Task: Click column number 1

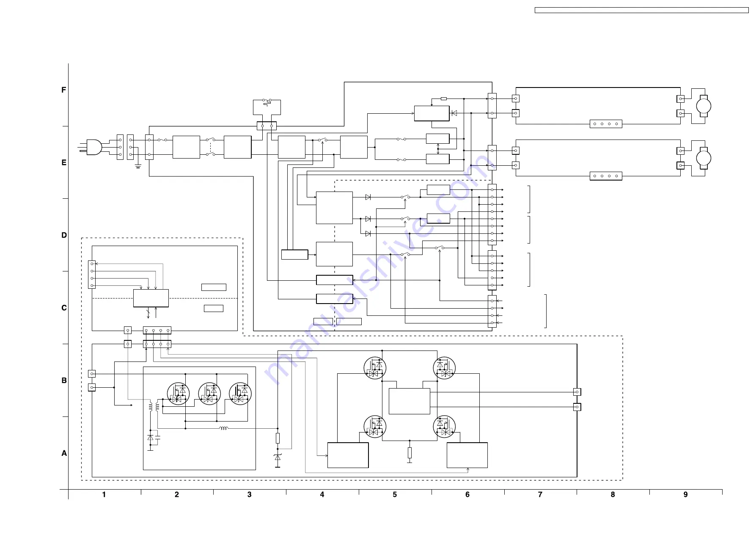Action: 104,495
